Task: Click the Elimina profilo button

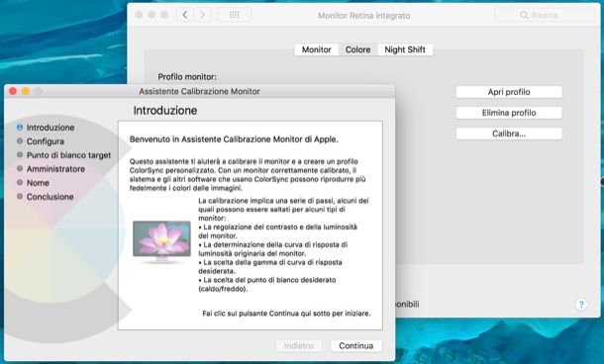Action: click(509, 113)
